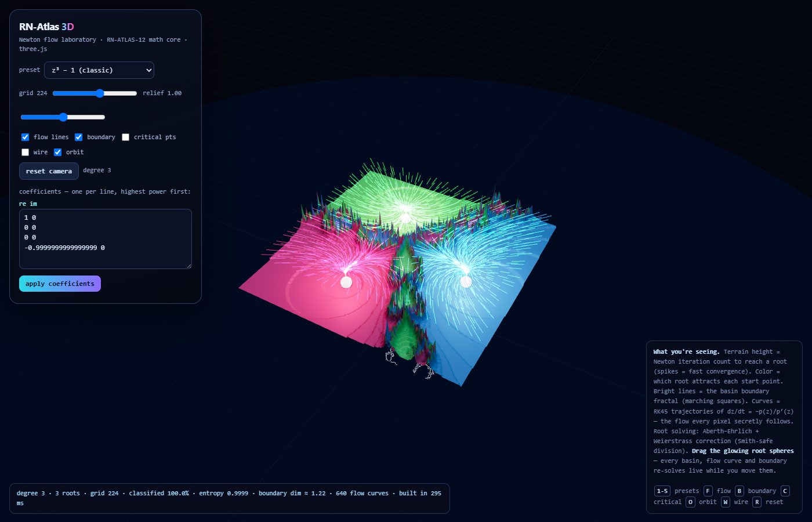The image size is (812, 522).
Task: Select the pink basin root sphere
Action: (346, 282)
